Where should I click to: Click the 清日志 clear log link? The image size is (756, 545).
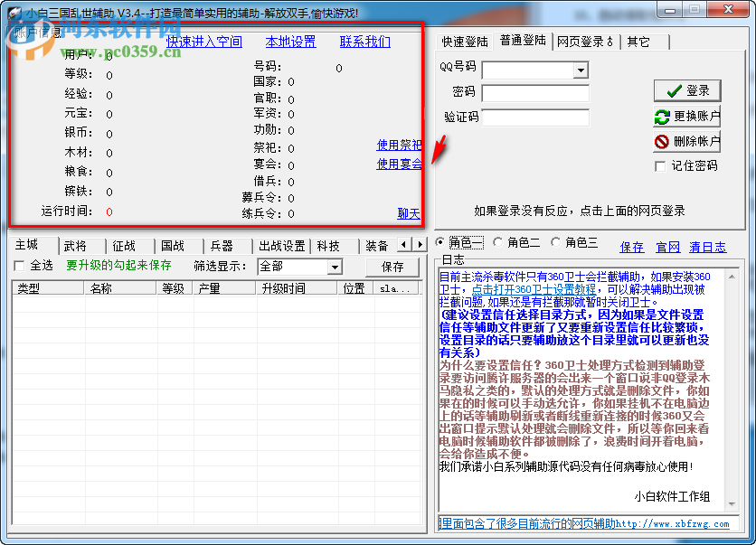[x=707, y=248]
